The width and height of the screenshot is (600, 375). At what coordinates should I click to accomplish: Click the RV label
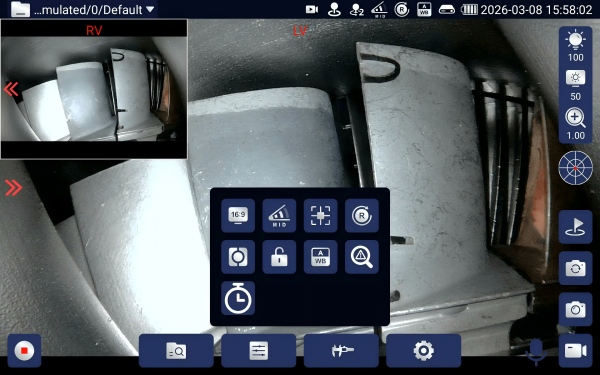click(94, 30)
